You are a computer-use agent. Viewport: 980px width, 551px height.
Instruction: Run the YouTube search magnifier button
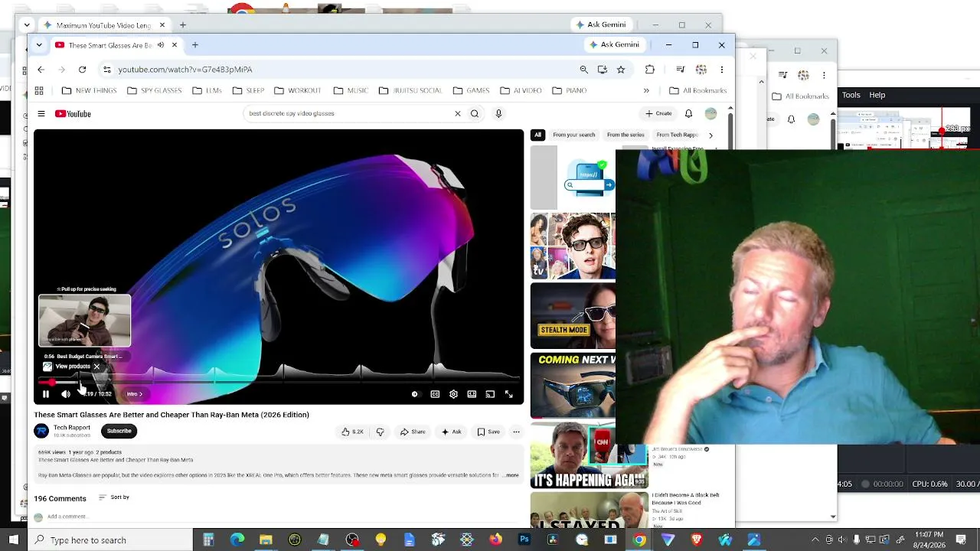[x=475, y=113]
